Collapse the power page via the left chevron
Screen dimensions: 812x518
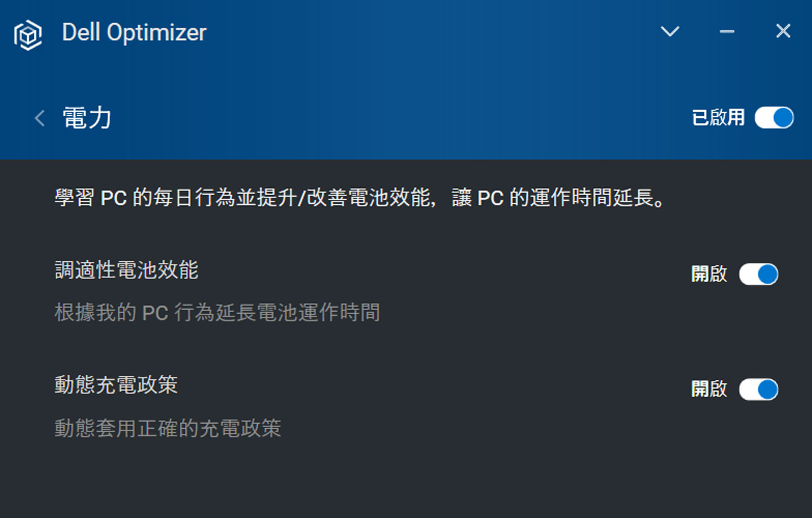click(38, 118)
